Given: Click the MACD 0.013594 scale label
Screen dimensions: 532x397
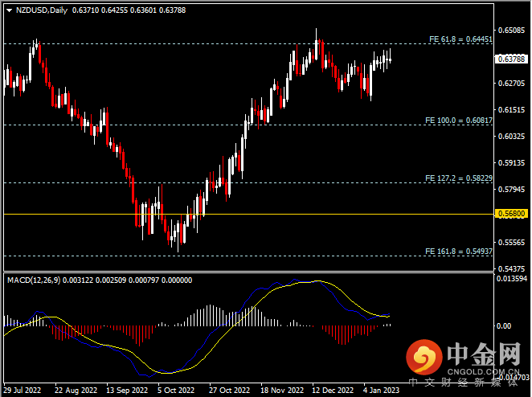Looking at the screenshot, I should [x=513, y=279].
